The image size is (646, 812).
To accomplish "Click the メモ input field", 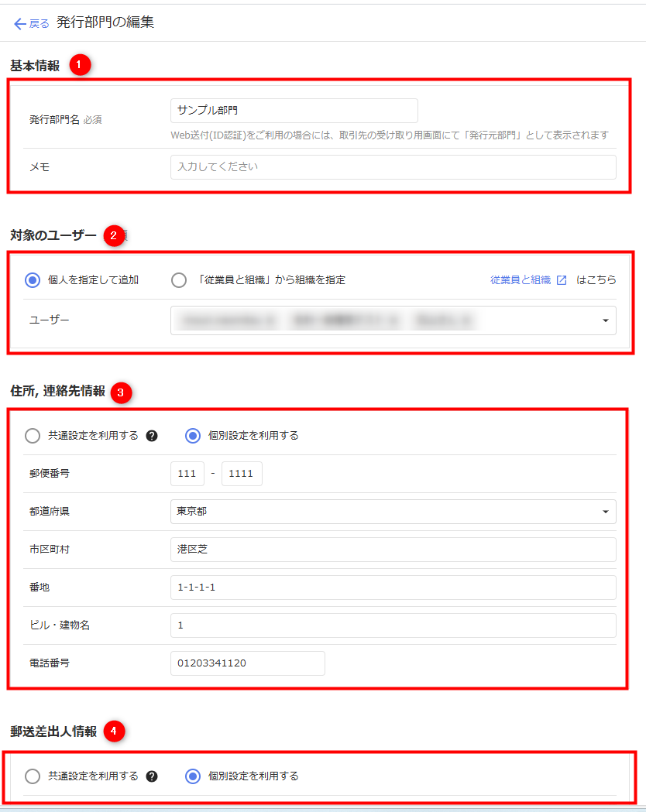I will [x=393, y=167].
